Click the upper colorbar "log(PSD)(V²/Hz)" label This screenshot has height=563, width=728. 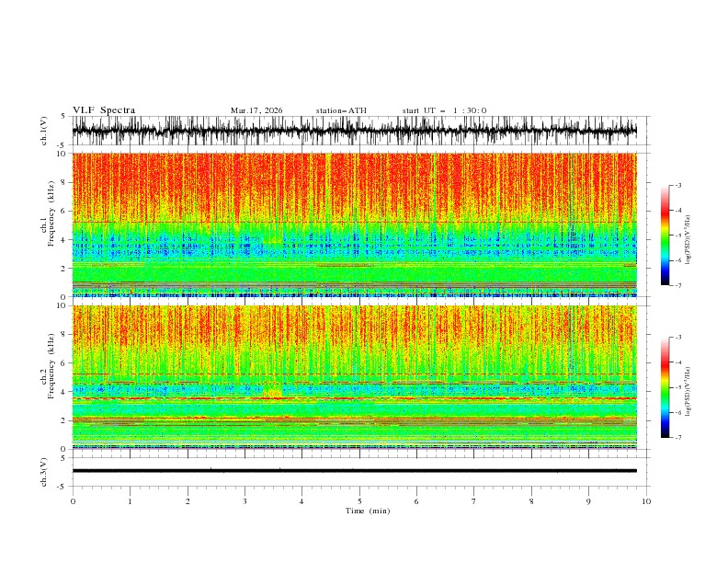point(688,240)
